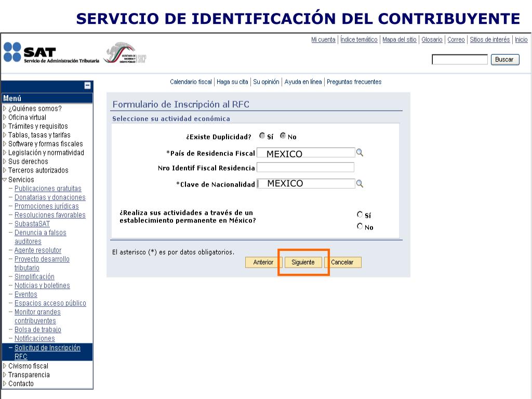This screenshot has height=399, width=532.
Task: Choose No for establecimiento permanente
Action: (360, 226)
